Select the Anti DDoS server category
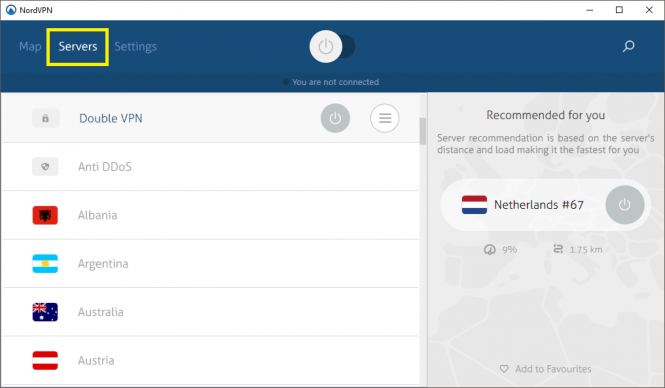Screen dimensions: 665x388 tap(211, 167)
